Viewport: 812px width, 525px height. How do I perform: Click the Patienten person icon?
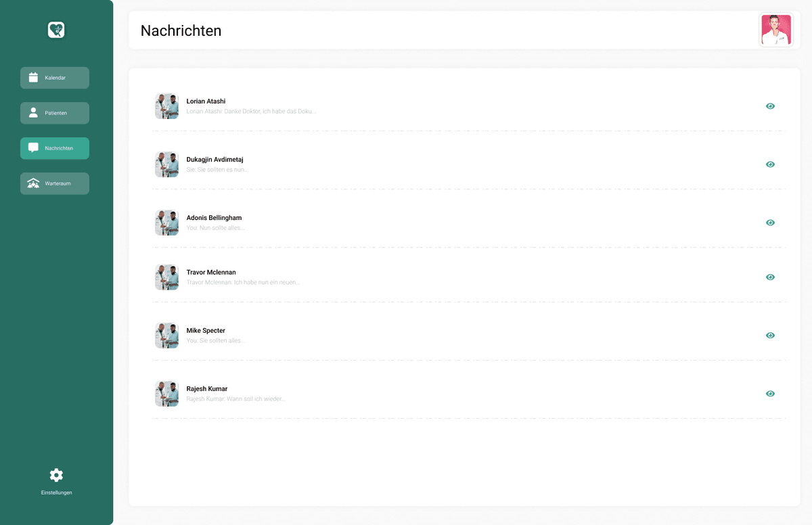click(32, 113)
